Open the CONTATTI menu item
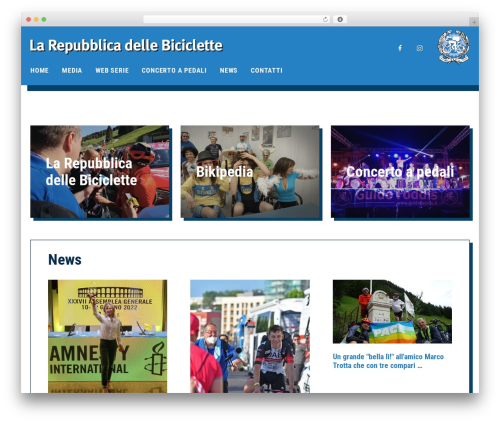This screenshot has width=500, height=423. click(266, 71)
